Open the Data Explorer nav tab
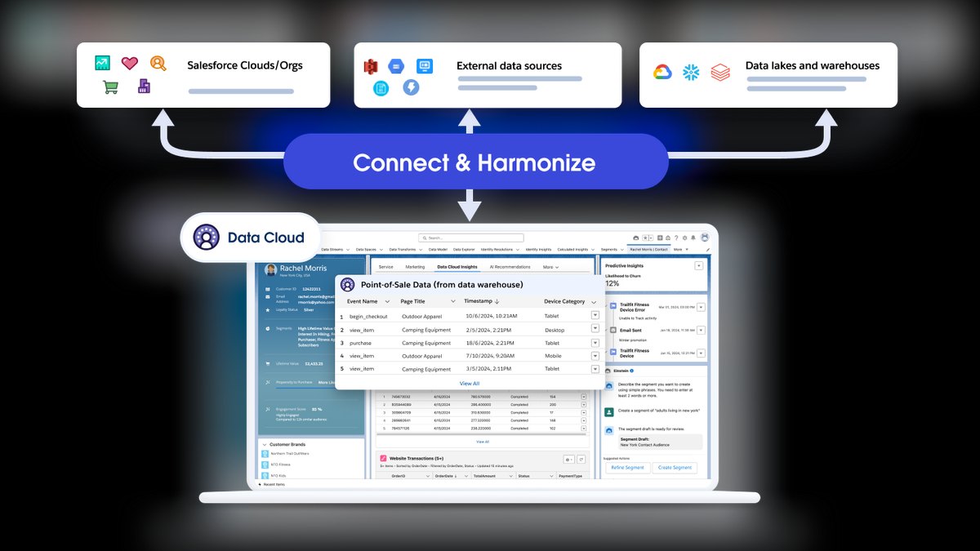The image size is (980, 551). click(x=463, y=249)
